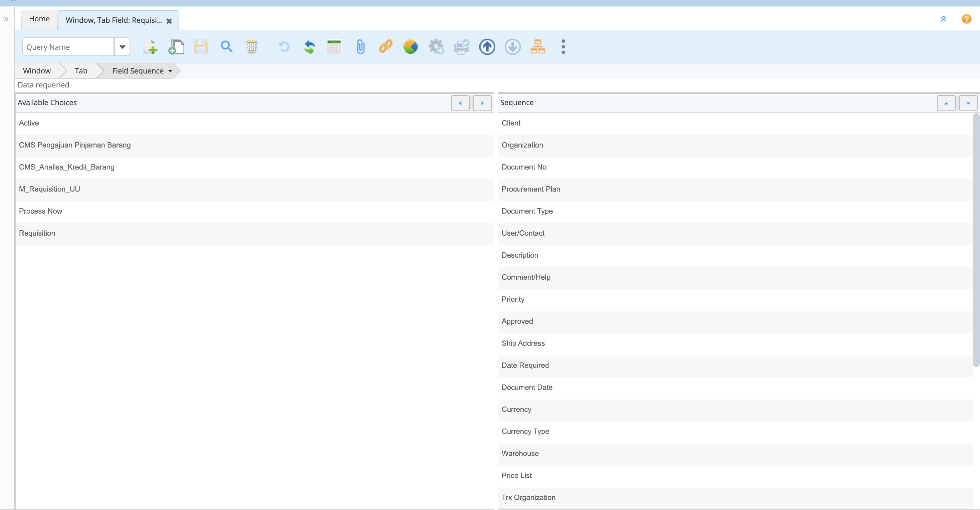980x510 pixels.
Task: Switch to the Home tab
Action: point(40,19)
